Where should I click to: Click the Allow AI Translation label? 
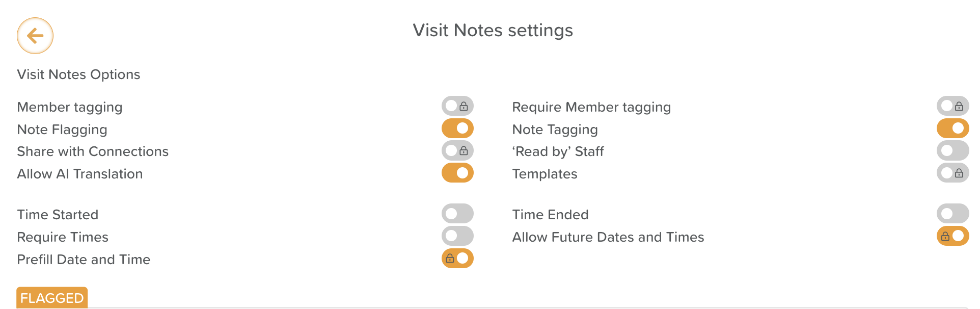point(80,174)
